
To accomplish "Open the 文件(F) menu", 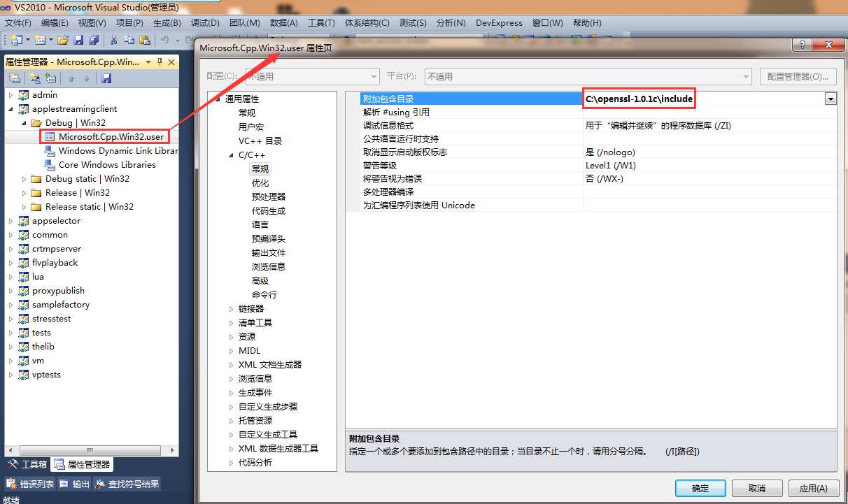I will coord(18,22).
